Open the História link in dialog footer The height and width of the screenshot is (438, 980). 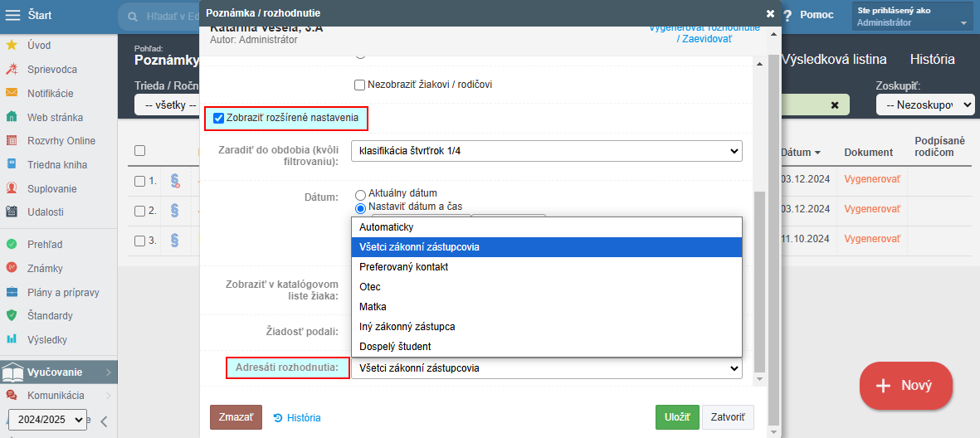click(297, 418)
